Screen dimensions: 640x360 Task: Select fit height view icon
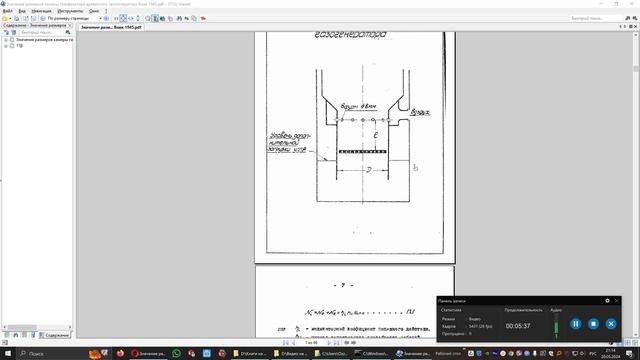click(x=138, y=18)
